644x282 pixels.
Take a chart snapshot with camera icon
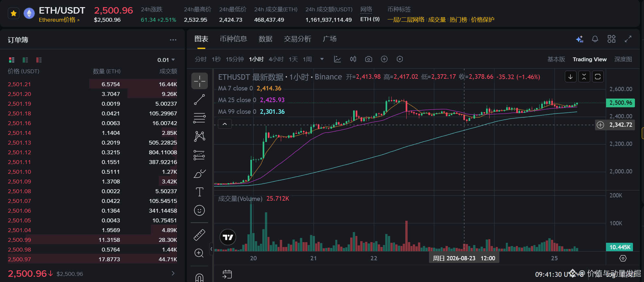click(x=369, y=59)
